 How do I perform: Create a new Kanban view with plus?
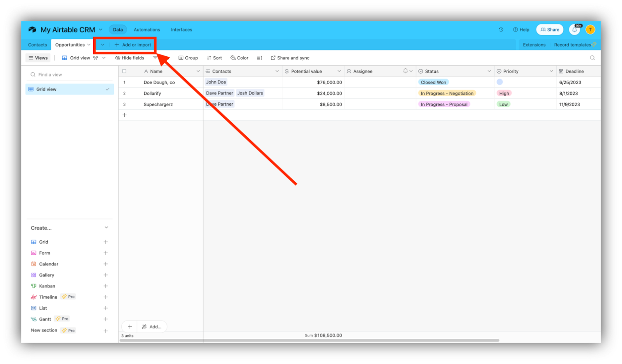[106, 286]
